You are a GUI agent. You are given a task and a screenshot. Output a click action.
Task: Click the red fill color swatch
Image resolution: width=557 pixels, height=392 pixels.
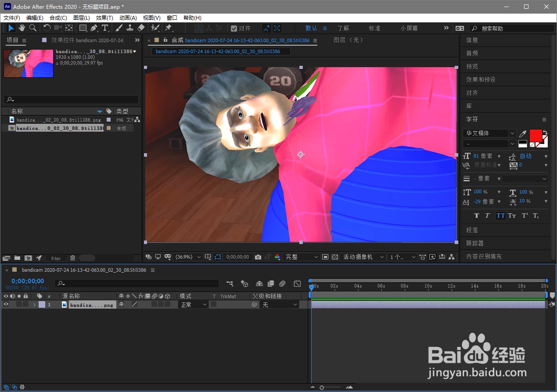point(535,135)
